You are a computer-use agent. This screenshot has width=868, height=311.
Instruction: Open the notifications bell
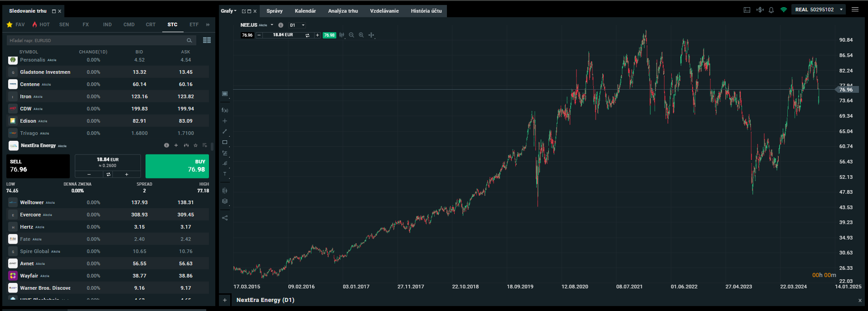tap(771, 10)
